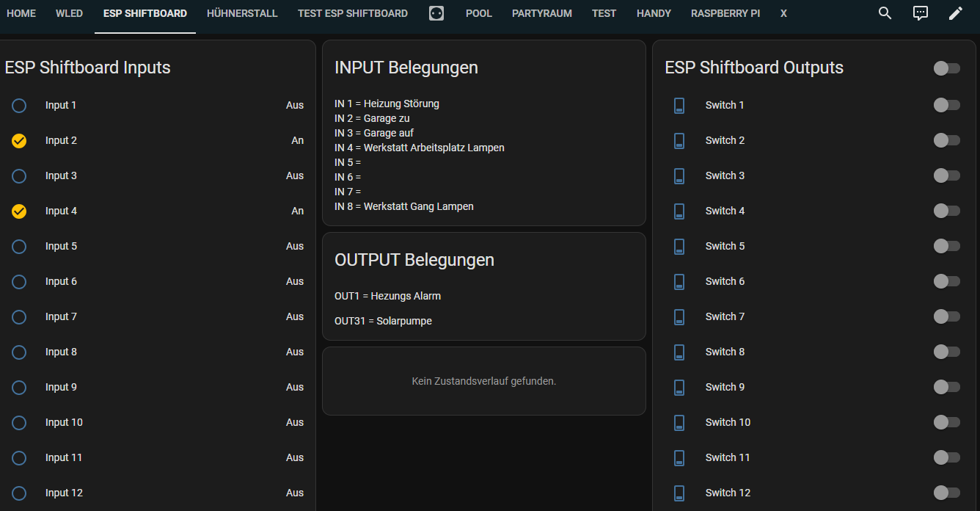Click the circle status icon beside Input 9

19,387
